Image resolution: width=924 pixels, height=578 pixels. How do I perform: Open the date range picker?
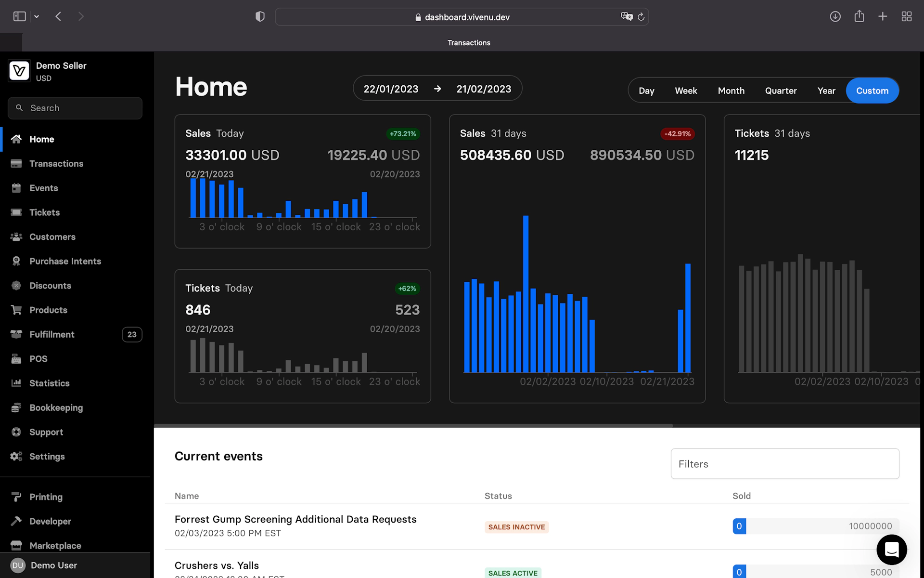click(x=437, y=89)
